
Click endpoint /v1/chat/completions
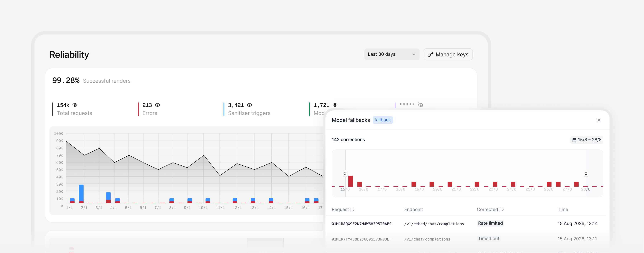coord(427,239)
